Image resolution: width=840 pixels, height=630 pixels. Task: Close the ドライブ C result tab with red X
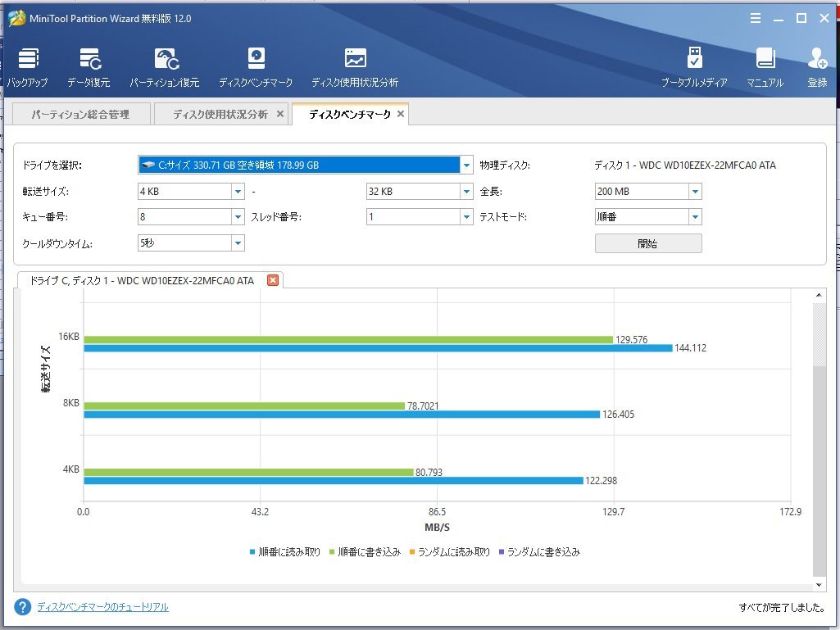pyautogui.click(x=273, y=280)
